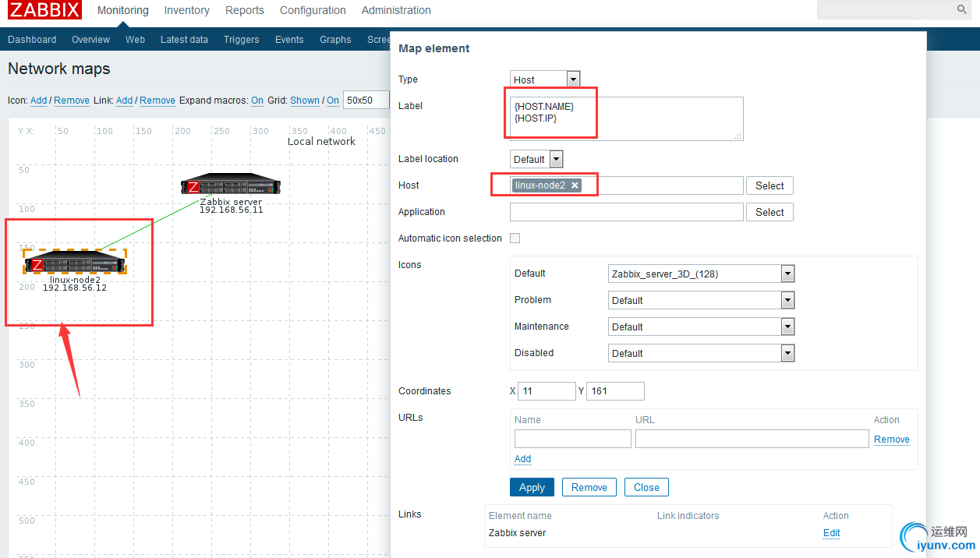Toggle Automatic icon selection checkbox
980x558 pixels.
point(515,238)
